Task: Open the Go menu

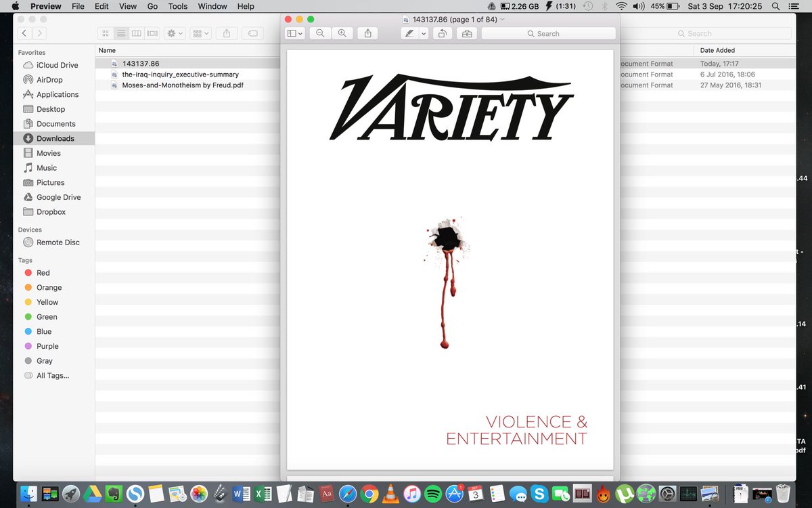Action: click(153, 6)
